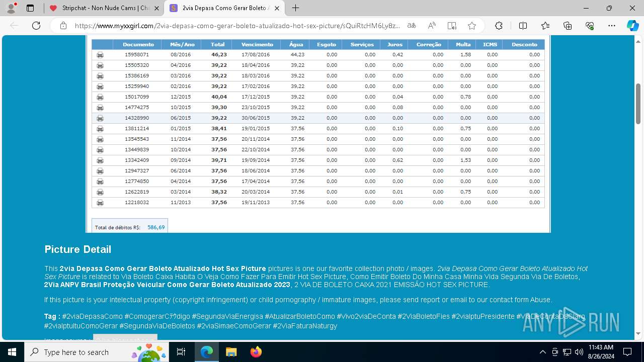Click the #2ViaBoletoFies tag
Image resolution: width=644 pixels, height=362 pixels.
[424, 316]
